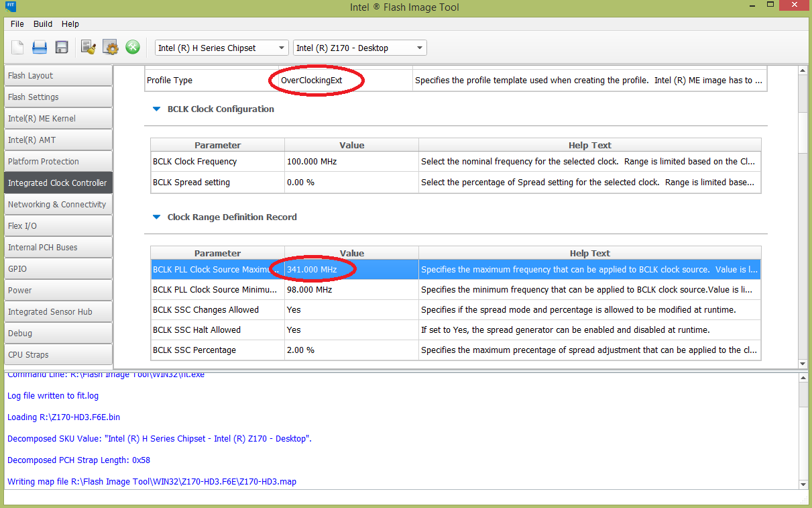
Task: Open the chipset series dropdown
Action: (221, 48)
